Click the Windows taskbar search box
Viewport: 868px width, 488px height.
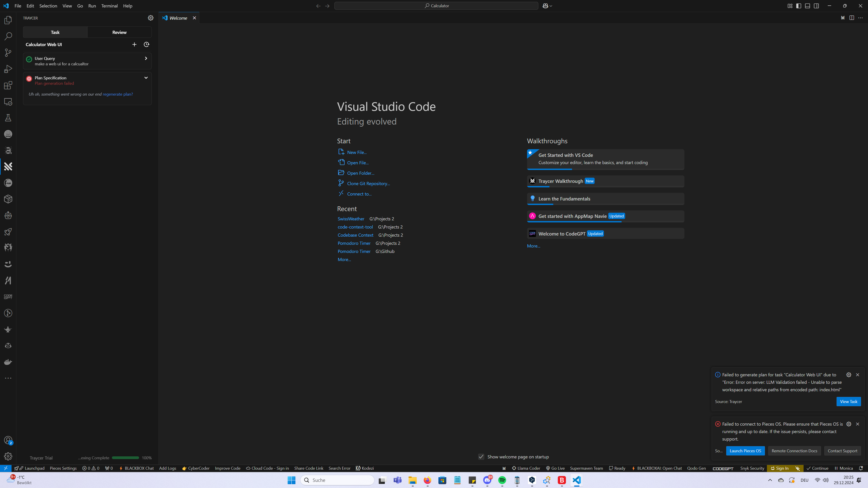(x=337, y=480)
